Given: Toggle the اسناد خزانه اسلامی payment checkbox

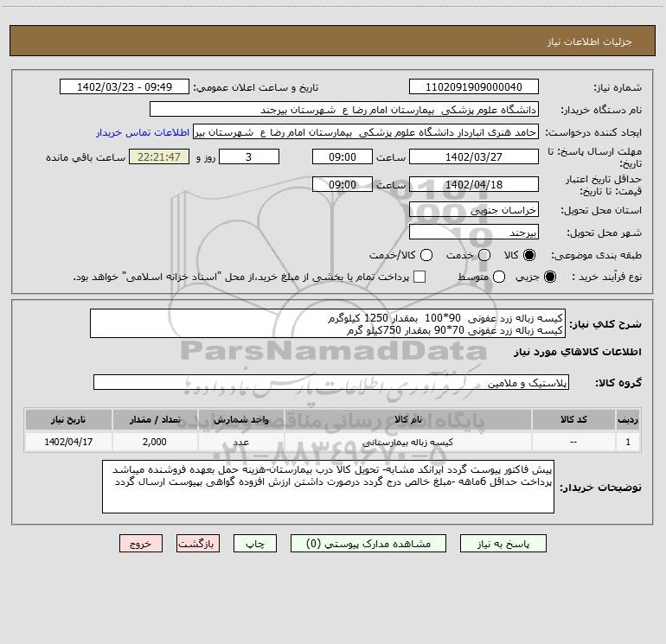Looking at the screenshot, I should 419,277.
